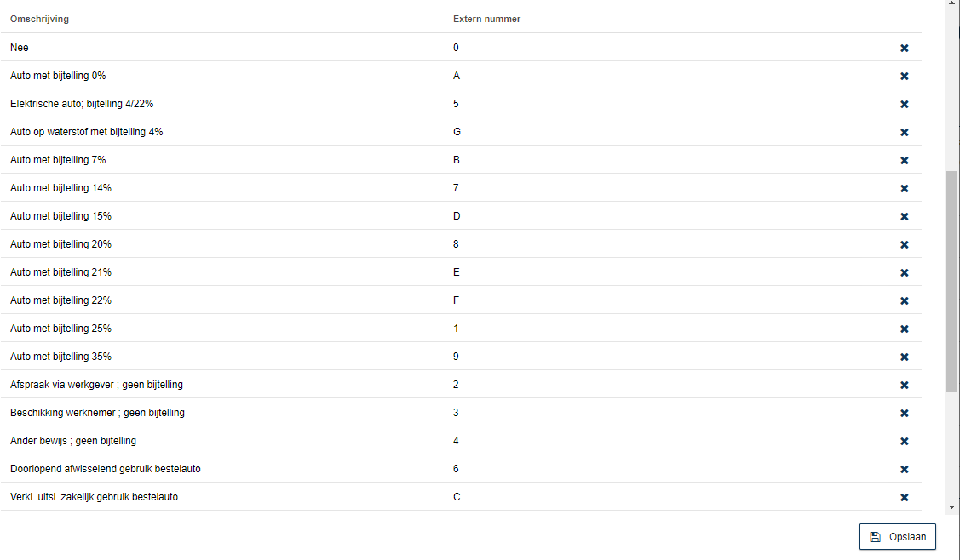Remove 'Auto met bijtelling 20%' entry

[x=905, y=245]
